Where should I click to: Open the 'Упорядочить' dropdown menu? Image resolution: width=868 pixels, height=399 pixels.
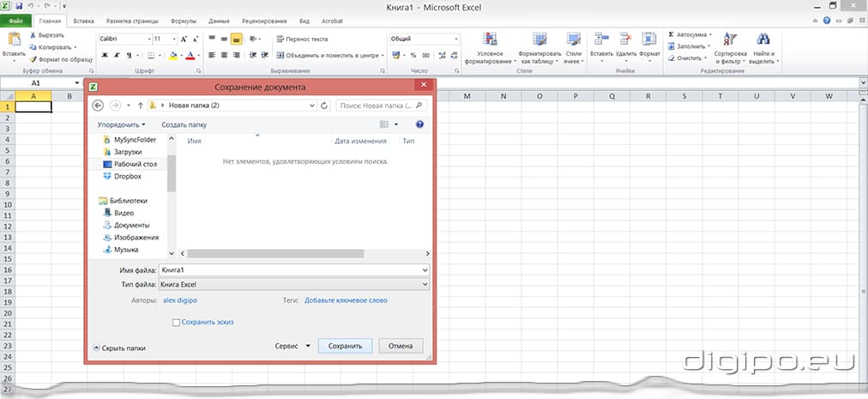[x=121, y=124]
